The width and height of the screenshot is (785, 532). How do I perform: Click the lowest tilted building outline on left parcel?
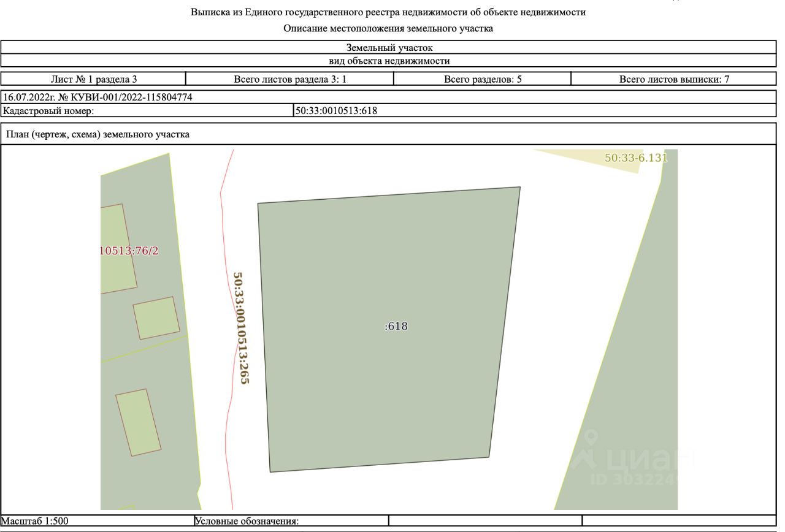click(139, 423)
